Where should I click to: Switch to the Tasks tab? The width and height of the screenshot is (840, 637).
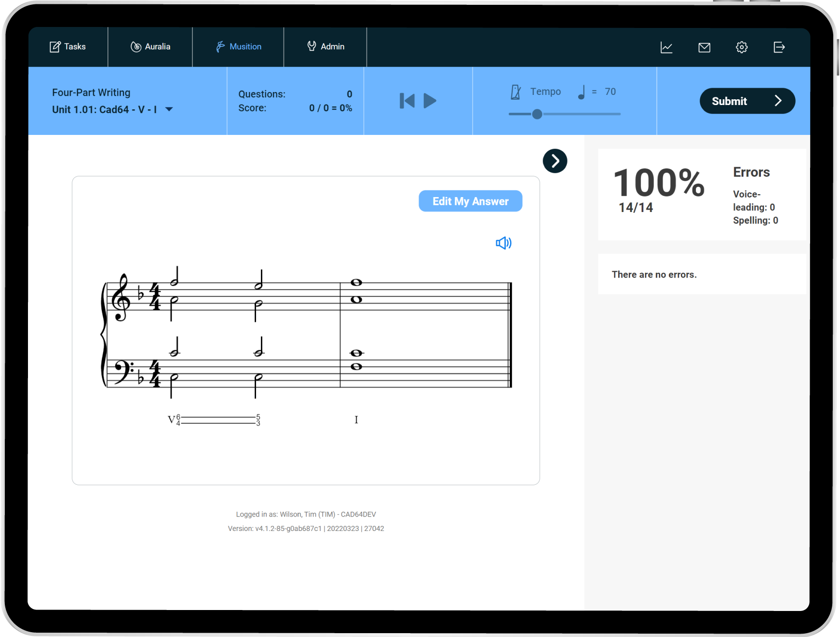(68, 47)
